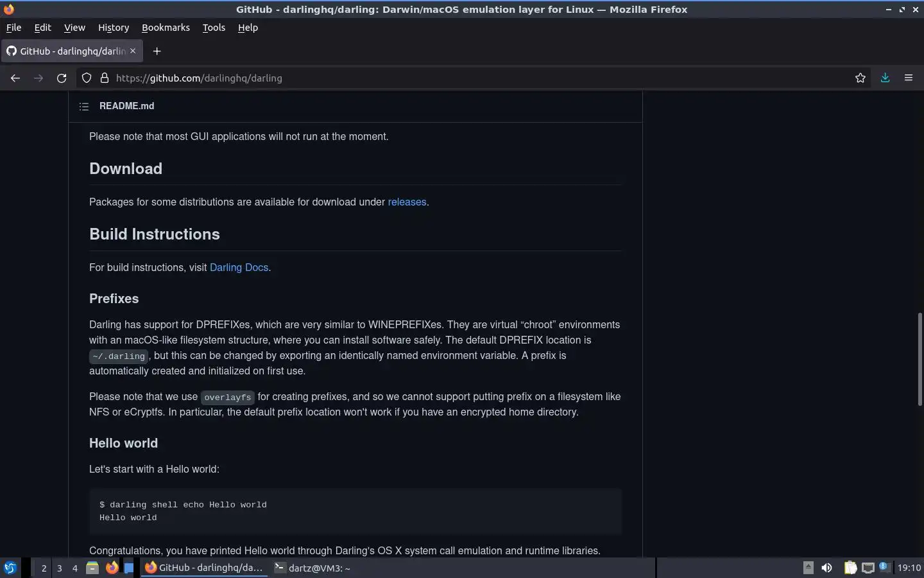Open the LXQt start menu

coord(10,568)
